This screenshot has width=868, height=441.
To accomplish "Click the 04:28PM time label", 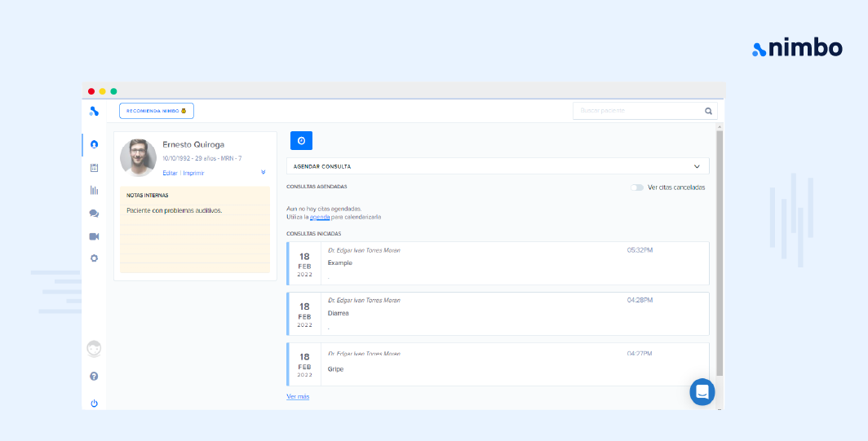I will point(640,301).
